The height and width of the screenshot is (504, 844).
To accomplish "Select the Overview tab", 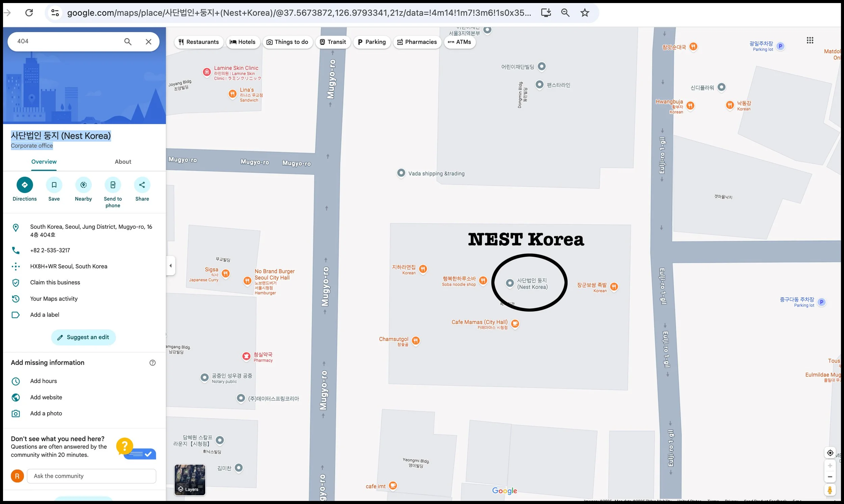I will [44, 162].
